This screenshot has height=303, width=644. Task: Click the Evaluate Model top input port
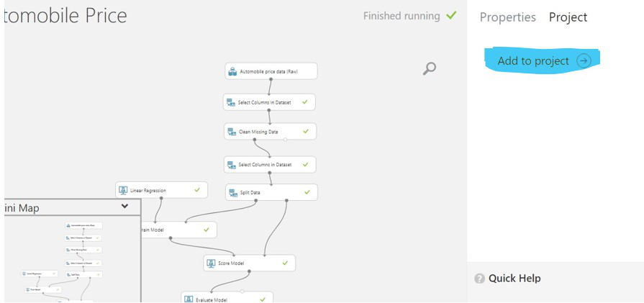tap(242, 291)
